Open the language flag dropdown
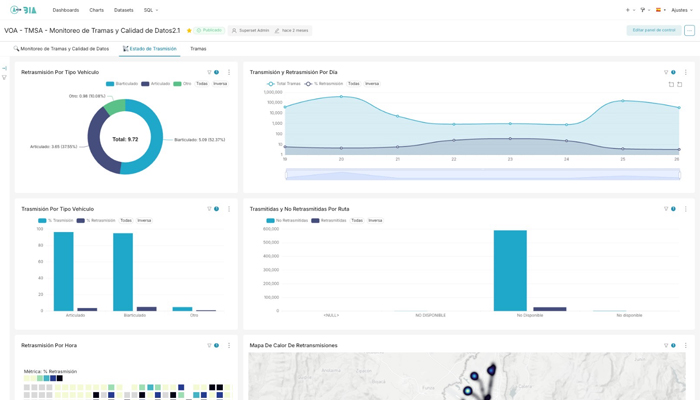This screenshot has width=700, height=400. click(x=661, y=10)
